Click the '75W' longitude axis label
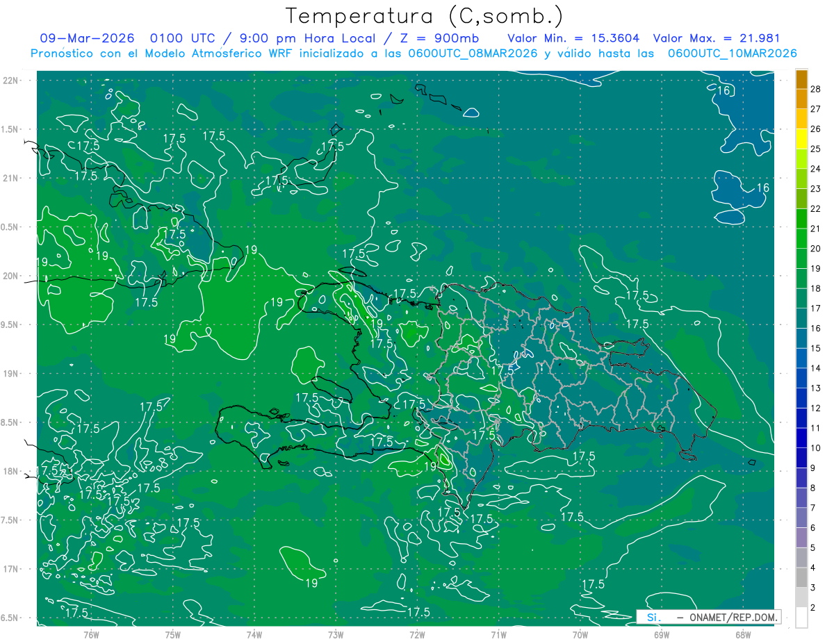This screenshot has width=834, height=644. tap(172, 634)
